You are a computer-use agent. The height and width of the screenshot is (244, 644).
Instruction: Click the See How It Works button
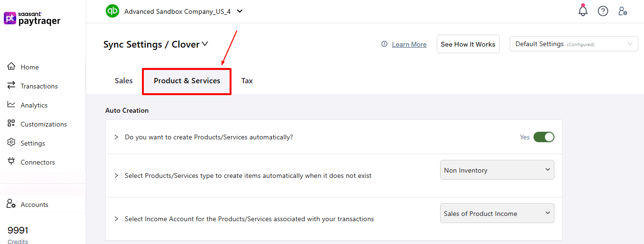468,44
